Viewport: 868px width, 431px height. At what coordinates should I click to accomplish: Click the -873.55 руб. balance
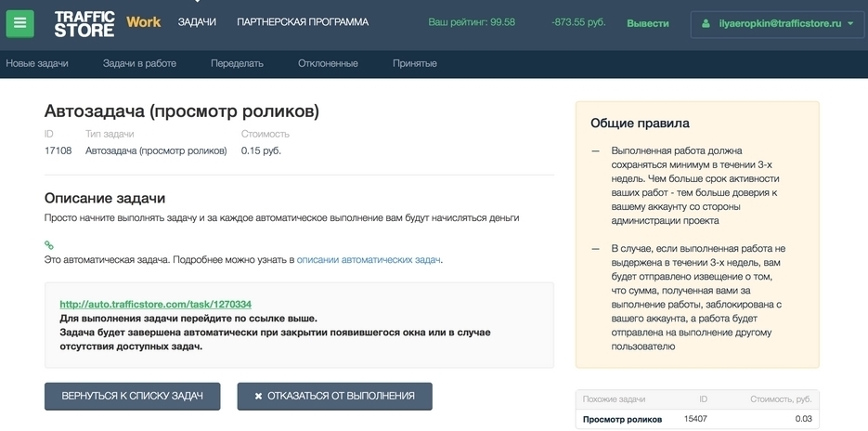pos(578,22)
